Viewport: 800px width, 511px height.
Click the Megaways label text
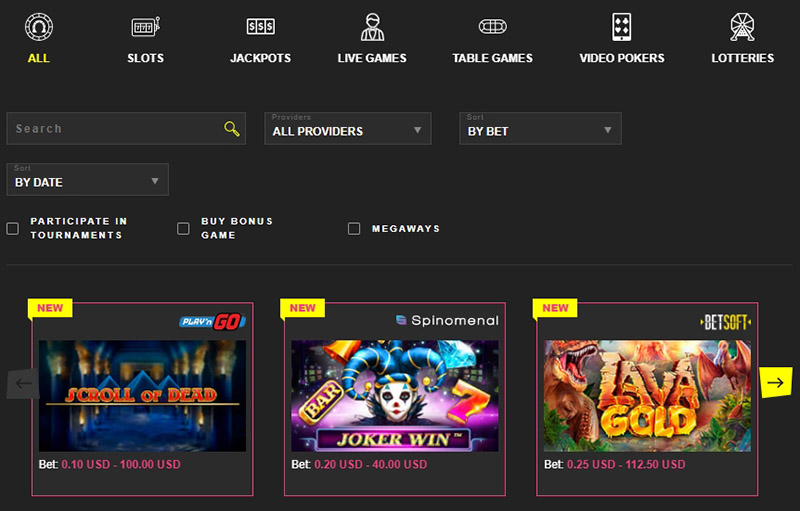[x=406, y=228]
